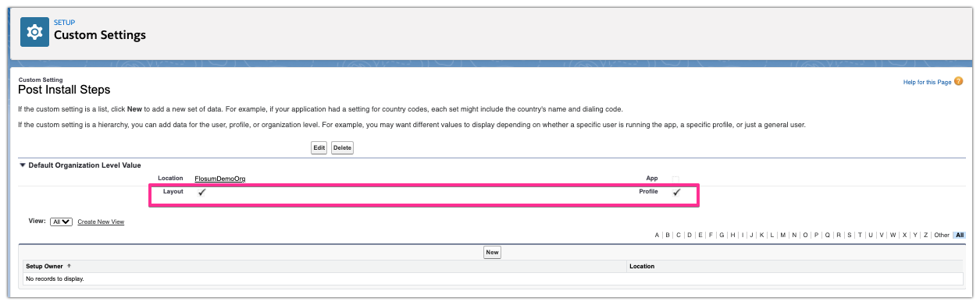
Task: Filter records by letter R
Action: coord(839,235)
